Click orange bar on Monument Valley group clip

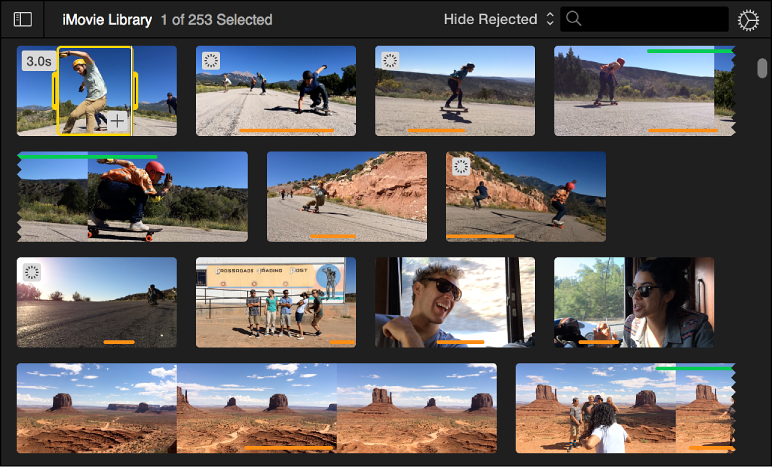[x=711, y=448]
